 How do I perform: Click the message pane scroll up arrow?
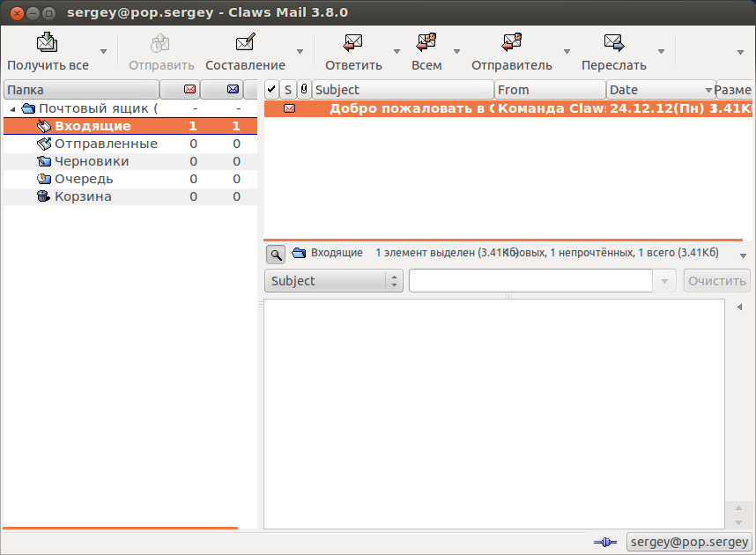[x=738, y=508]
